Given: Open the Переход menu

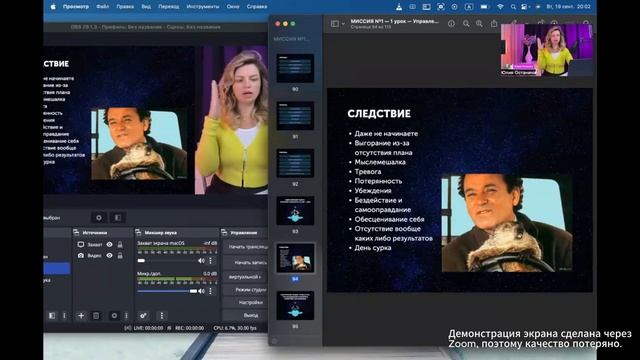Looking at the screenshot, I should (169, 7).
